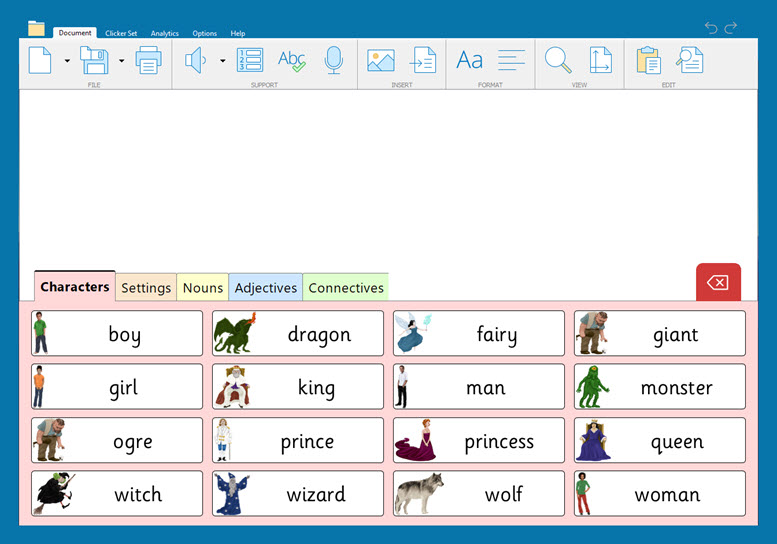777x544 pixels.
Task: Click the speaker speech icon
Action: [196, 60]
